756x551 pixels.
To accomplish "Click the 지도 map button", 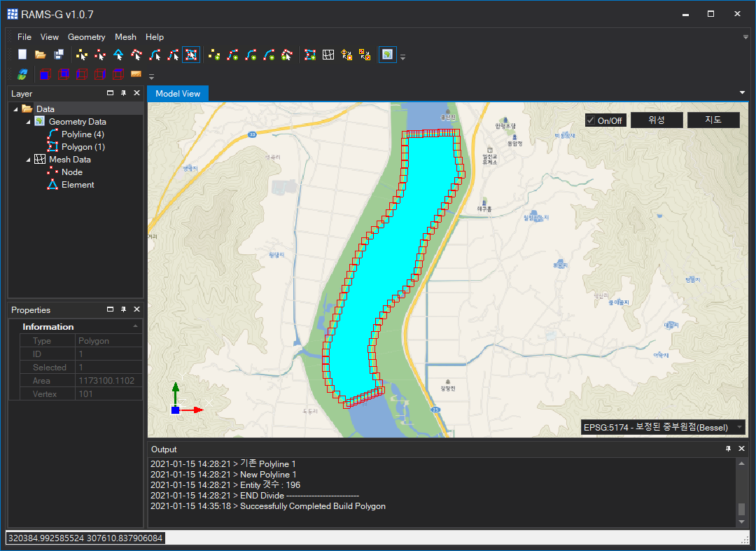I will (713, 120).
